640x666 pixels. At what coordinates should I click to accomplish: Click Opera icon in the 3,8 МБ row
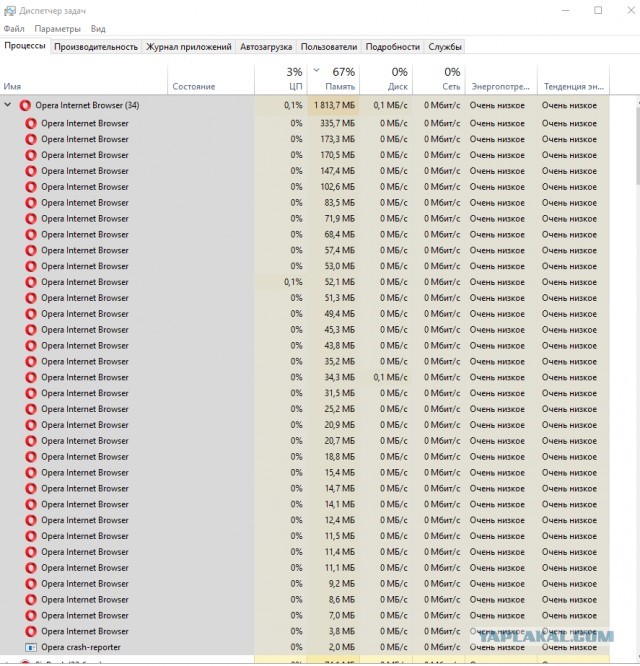coord(31,631)
